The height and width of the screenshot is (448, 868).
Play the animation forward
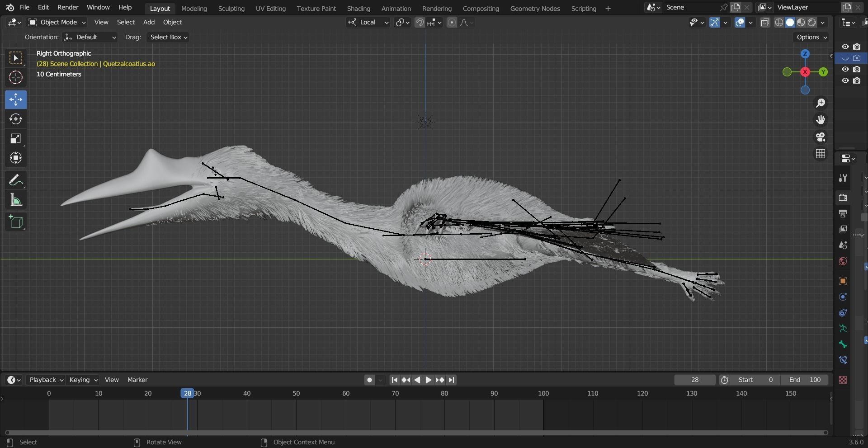(x=429, y=380)
